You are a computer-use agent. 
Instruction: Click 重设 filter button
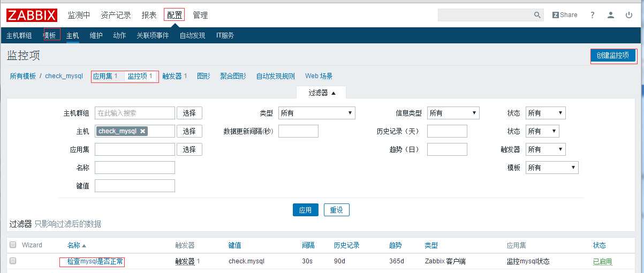[x=337, y=210]
